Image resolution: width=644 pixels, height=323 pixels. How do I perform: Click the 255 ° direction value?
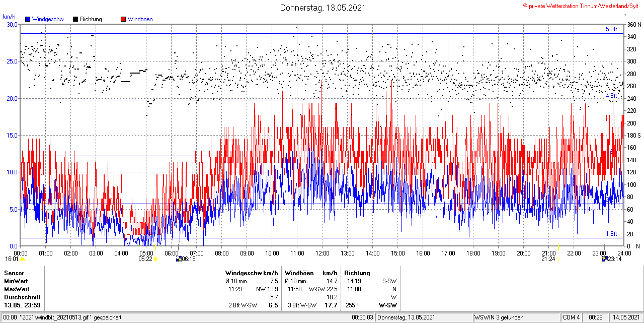coord(353,305)
